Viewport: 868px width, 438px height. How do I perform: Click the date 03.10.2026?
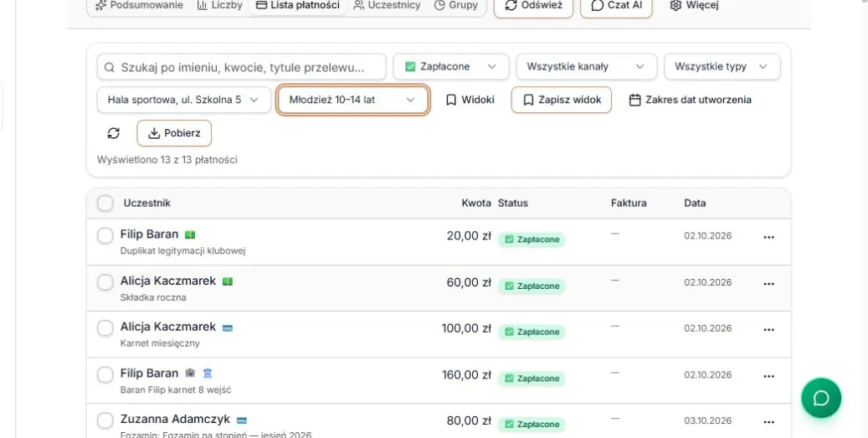coord(707,421)
